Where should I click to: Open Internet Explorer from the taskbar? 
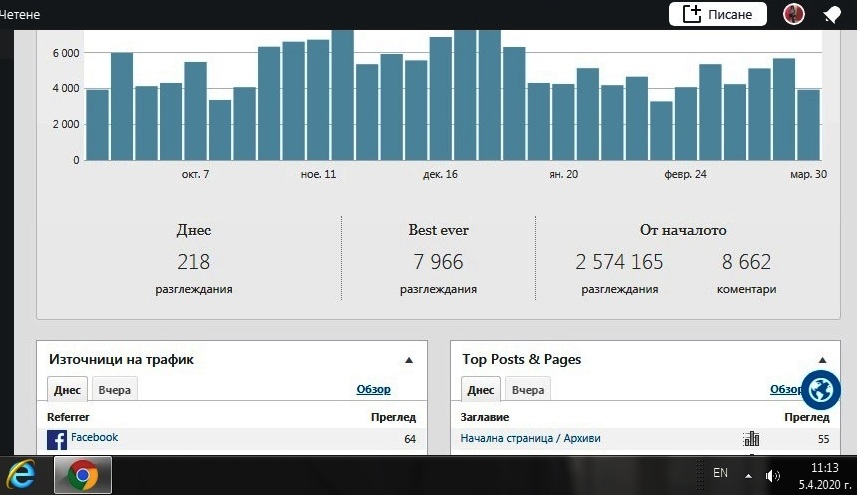(x=21, y=473)
